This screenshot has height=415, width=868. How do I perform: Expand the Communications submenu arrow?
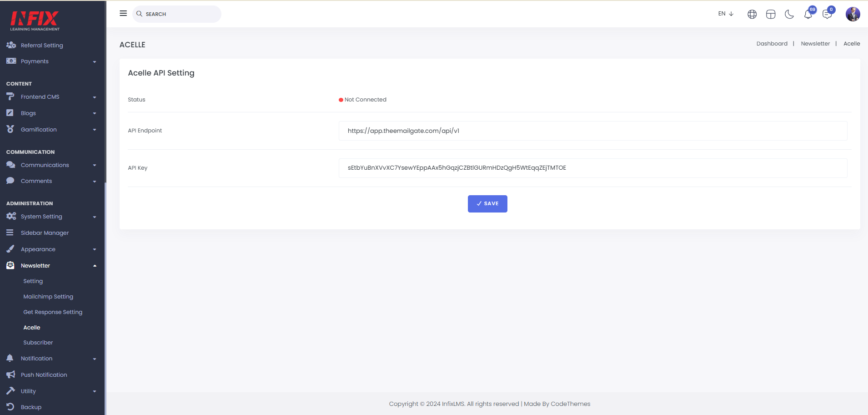click(95, 166)
